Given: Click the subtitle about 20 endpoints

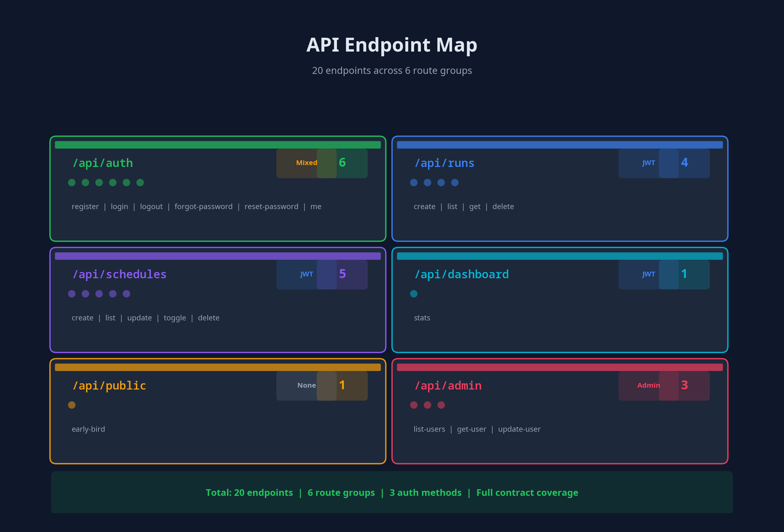Looking at the screenshot, I should (392, 71).
